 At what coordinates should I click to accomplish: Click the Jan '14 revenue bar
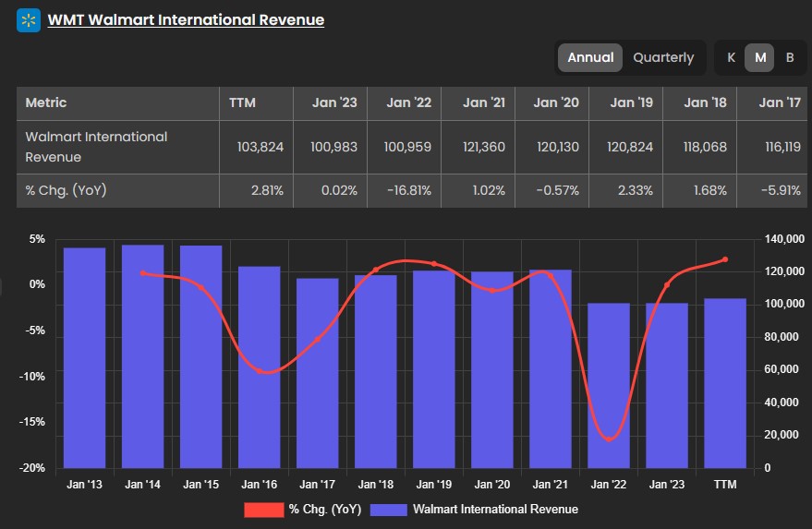(142, 356)
